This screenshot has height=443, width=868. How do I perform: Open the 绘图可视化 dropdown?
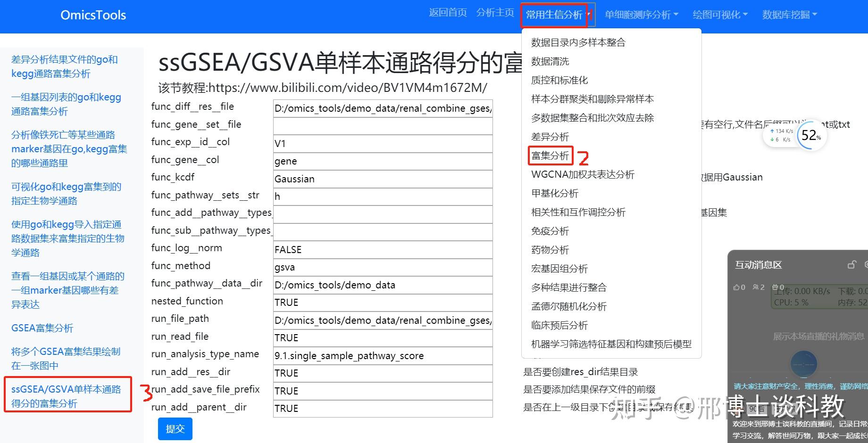pyautogui.click(x=719, y=14)
